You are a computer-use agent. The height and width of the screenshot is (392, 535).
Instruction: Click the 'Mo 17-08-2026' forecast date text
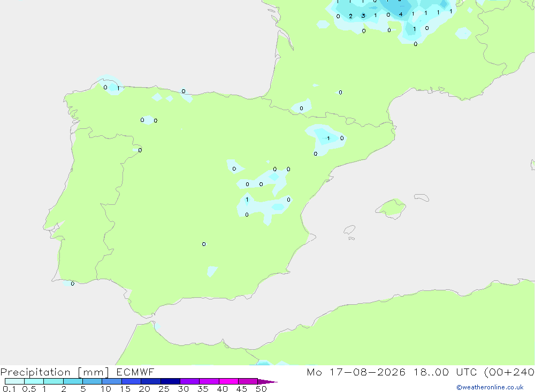(356, 372)
